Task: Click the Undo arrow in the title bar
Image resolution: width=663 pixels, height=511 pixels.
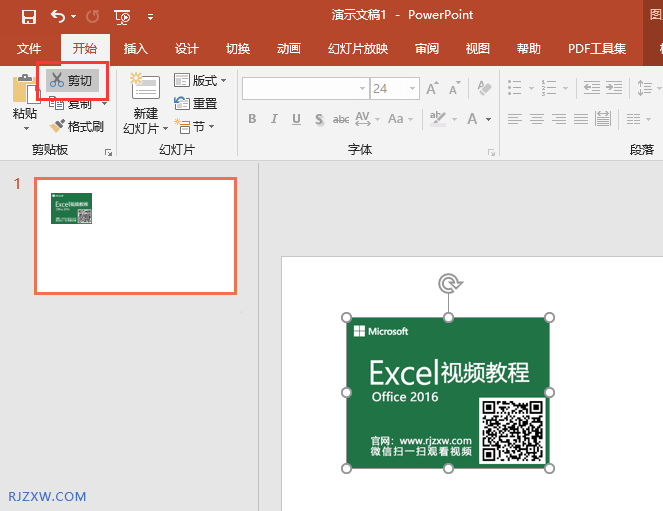Action: pyautogui.click(x=58, y=16)
